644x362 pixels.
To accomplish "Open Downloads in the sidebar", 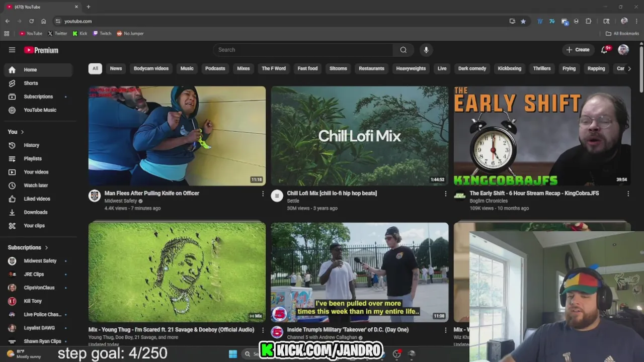I will click(38, 212).
